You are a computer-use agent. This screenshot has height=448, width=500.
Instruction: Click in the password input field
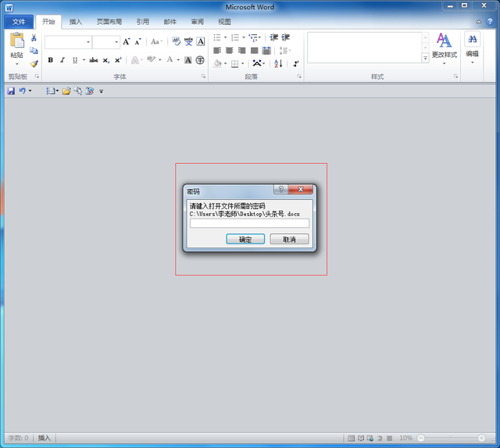point(249,223)
